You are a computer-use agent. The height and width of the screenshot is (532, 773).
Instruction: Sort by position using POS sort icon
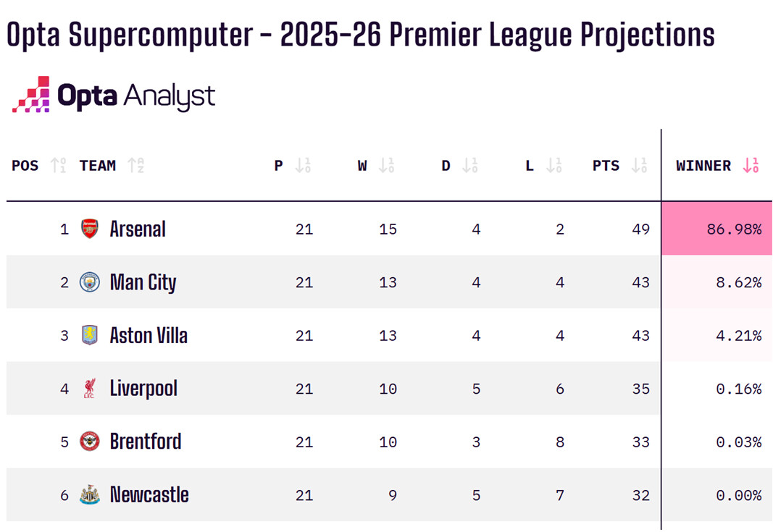pos(59,166)
